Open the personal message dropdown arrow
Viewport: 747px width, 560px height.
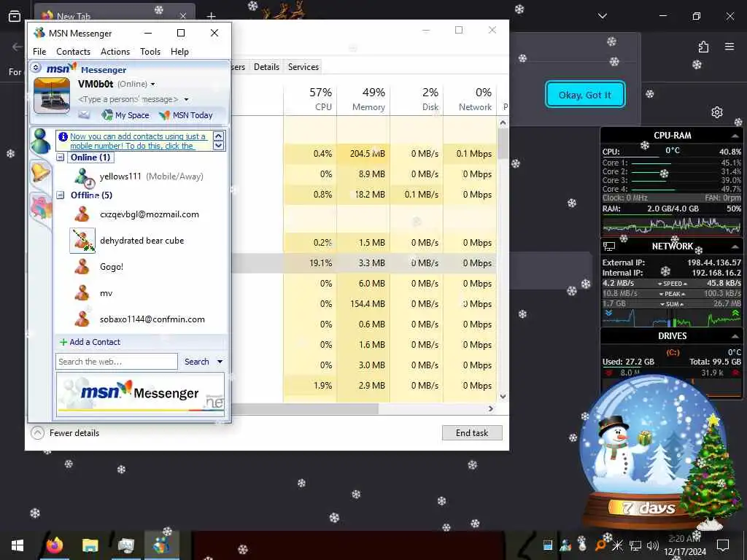click(186, 99)
